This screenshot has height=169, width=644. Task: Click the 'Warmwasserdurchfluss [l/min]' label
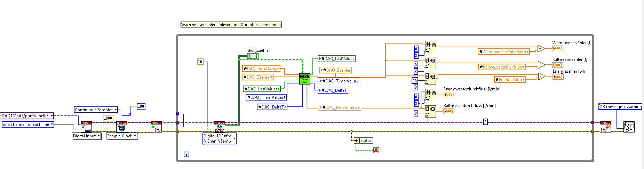[x=472, y=89]
